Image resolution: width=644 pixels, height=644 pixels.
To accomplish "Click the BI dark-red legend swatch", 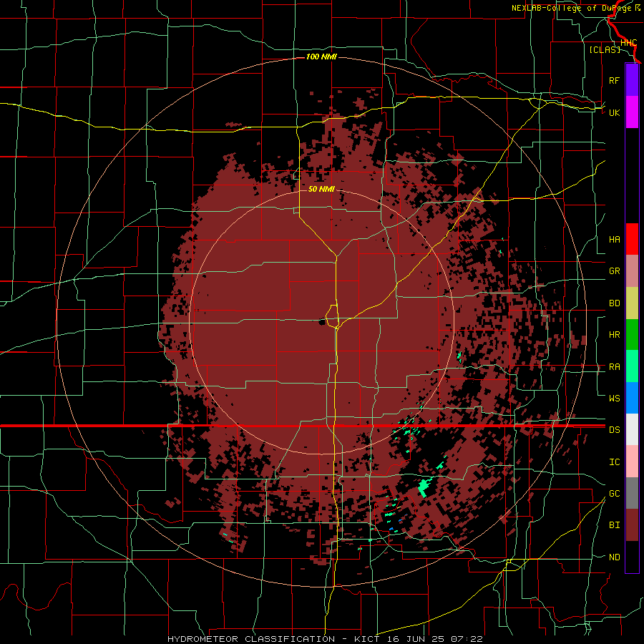I will click(632, 525).
